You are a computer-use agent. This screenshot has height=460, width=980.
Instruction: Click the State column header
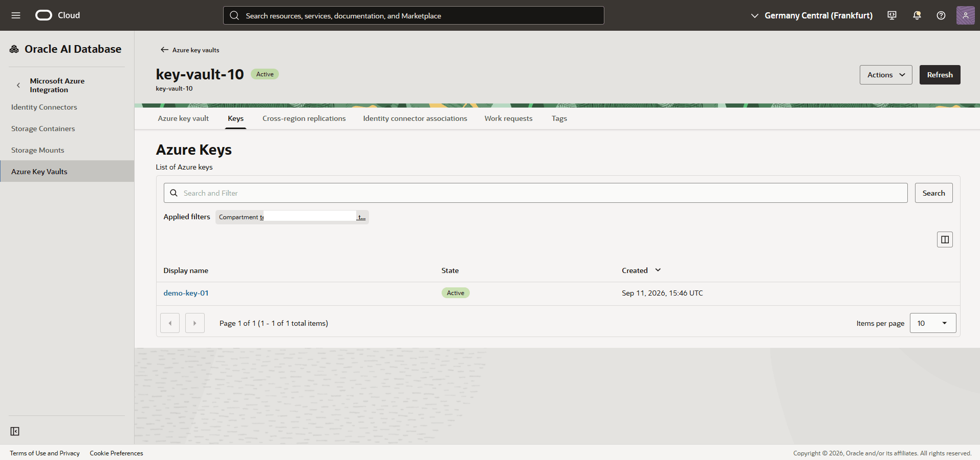coord(450,270)
